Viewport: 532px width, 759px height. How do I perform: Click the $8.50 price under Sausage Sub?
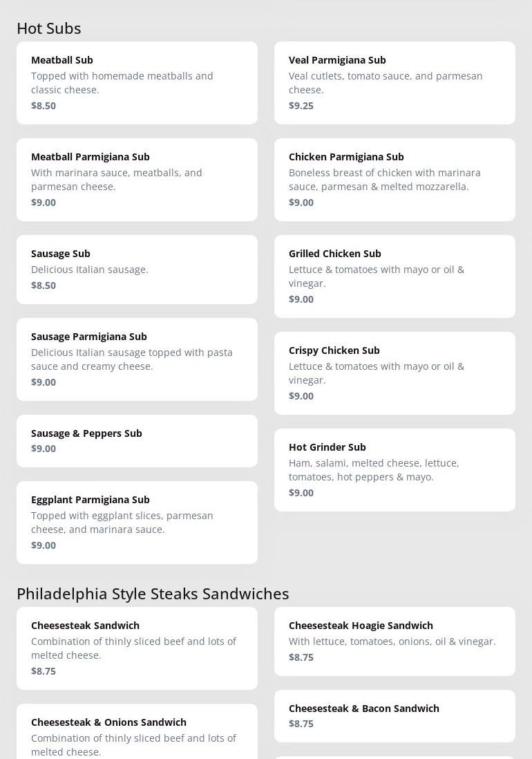pos(44,285)
